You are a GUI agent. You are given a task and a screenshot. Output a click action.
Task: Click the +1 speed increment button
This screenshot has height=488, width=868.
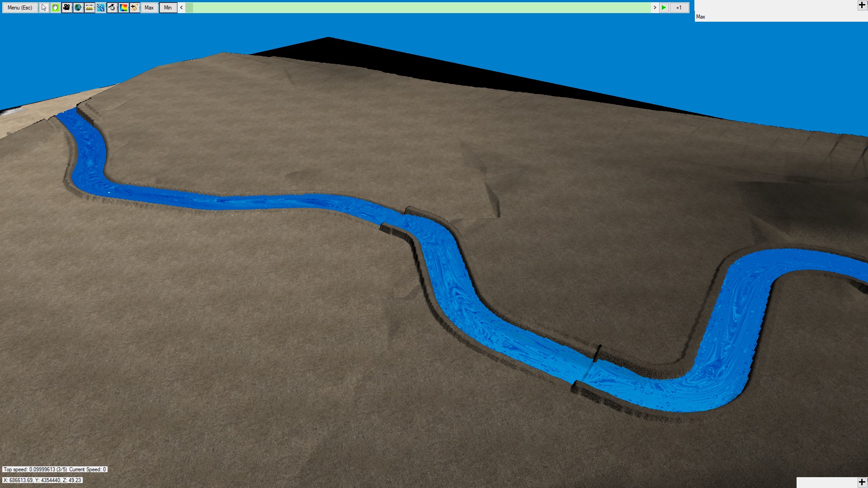point(679,8)
